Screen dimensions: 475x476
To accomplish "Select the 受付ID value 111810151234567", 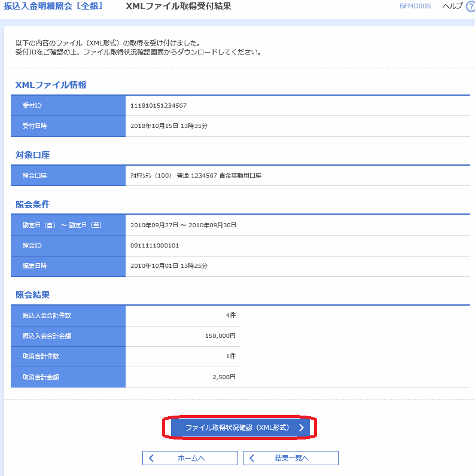I will coord(159,105).
